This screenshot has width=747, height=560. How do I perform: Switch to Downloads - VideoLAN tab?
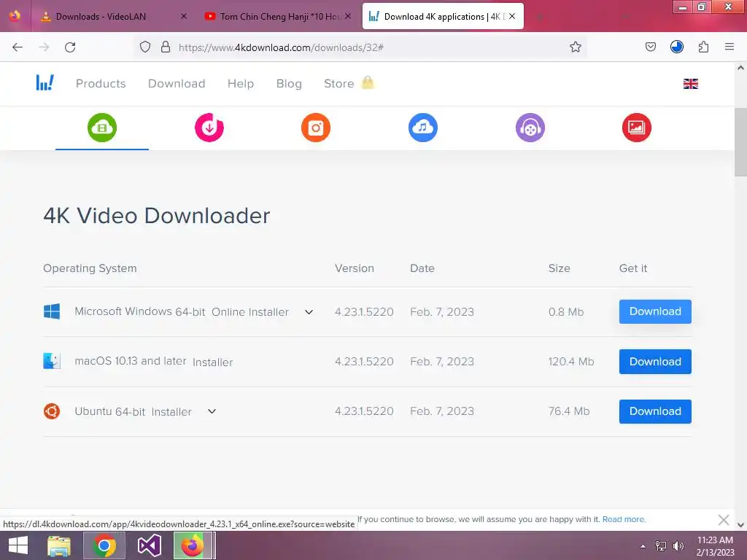[x=115, y=16]
